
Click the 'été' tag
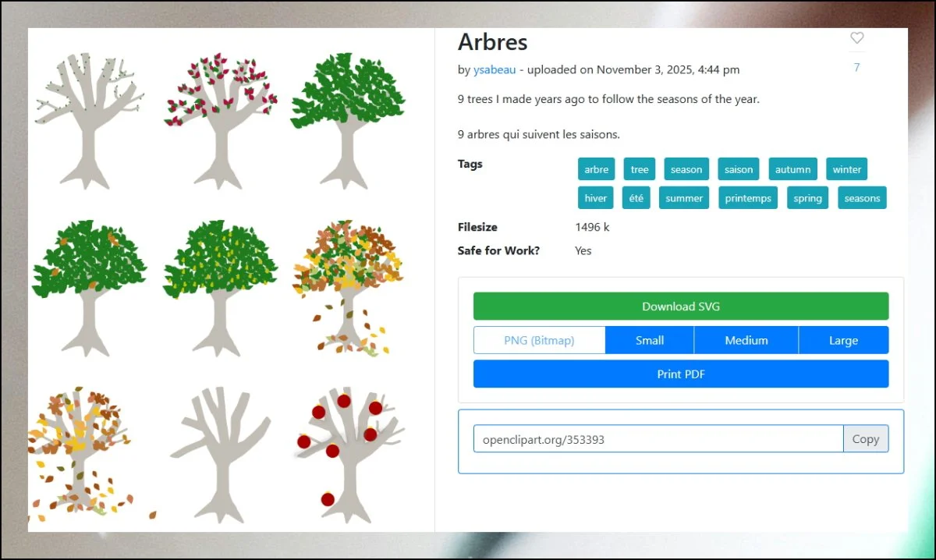(636, 198)
